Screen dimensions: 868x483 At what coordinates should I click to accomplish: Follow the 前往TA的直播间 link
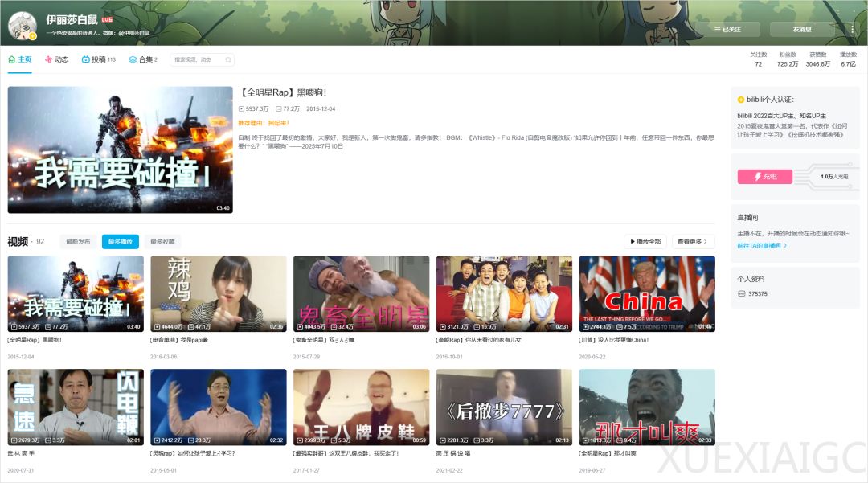pos(762,245)
